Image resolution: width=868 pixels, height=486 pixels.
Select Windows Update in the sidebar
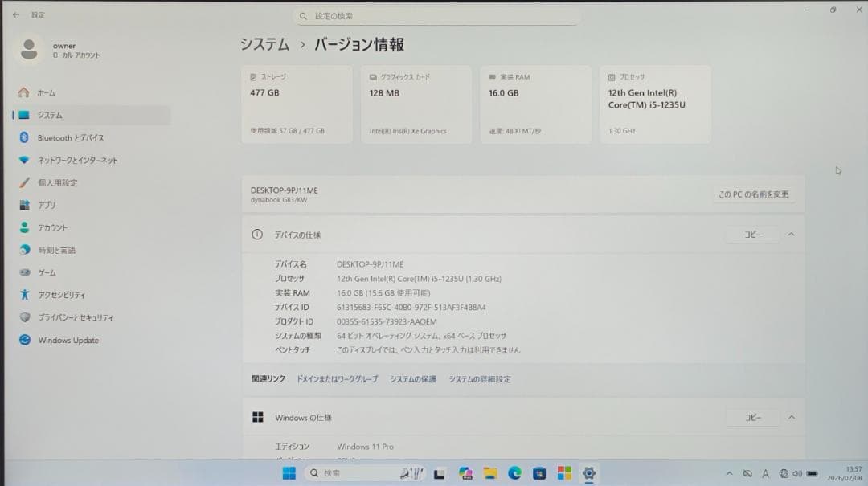(x=68, y=340)
